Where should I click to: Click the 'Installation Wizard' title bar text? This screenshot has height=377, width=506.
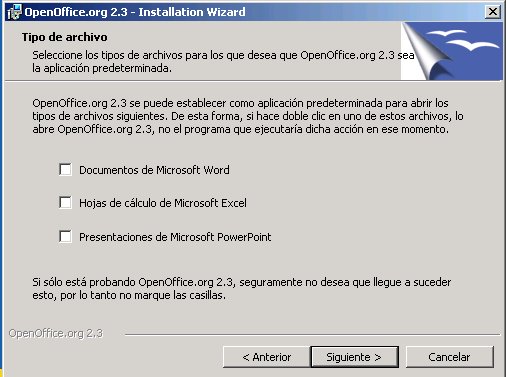coord(192,12)
